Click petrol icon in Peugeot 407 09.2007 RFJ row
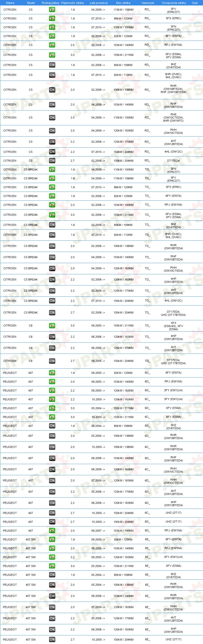203x644 pixels. [52, 531]
